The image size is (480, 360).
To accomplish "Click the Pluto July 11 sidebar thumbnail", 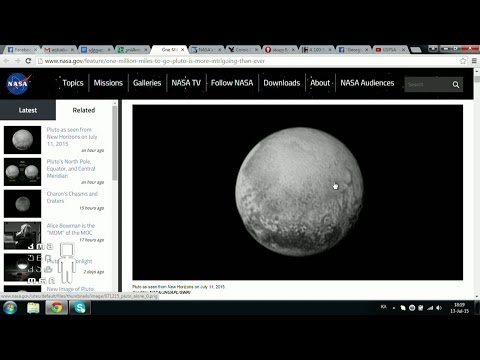I will click(22, 140).
